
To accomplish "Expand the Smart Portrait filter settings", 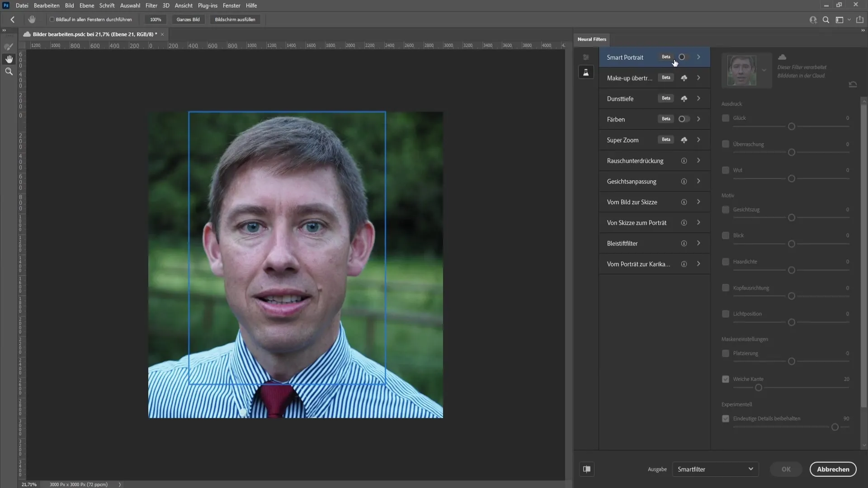I will coord(698,56).
